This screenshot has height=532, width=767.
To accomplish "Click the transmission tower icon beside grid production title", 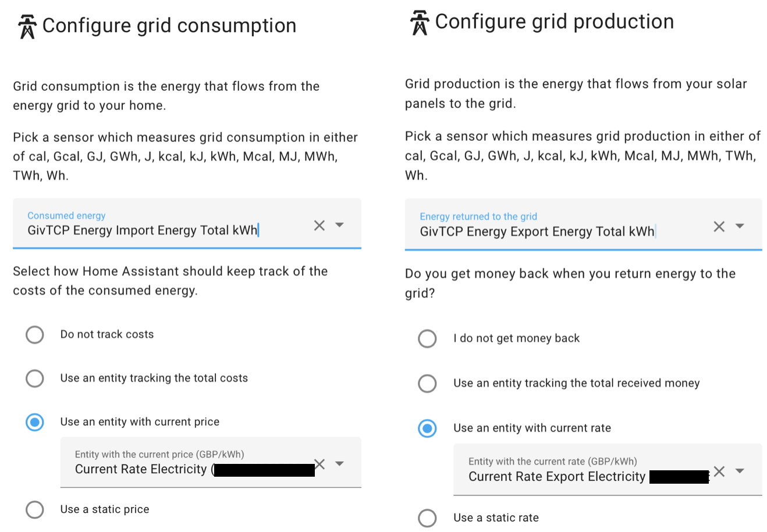I will coord(419,23).
